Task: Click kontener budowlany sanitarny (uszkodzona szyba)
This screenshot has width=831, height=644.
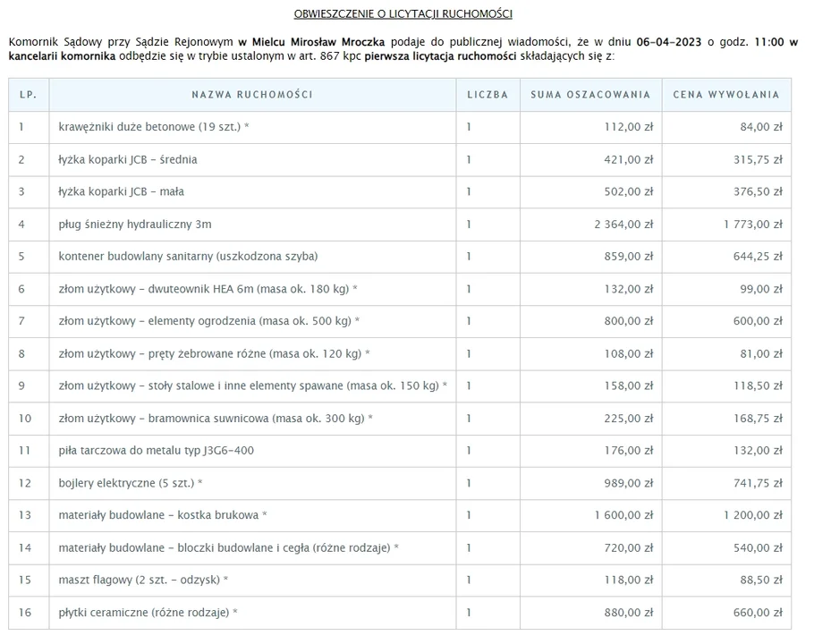Action: tap(188, 257)
